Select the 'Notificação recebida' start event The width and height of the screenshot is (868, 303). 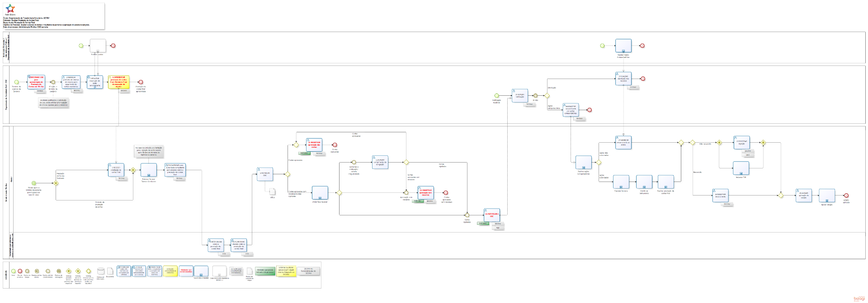coord(496,96)
